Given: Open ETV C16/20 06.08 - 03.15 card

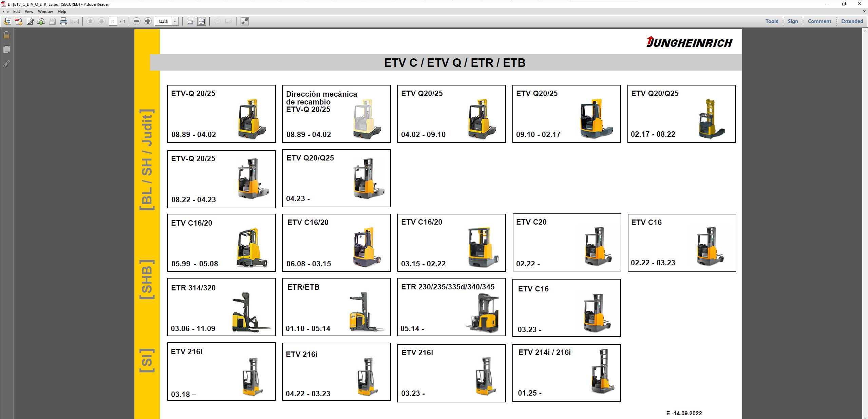Looking at the screenshot, I should click(337, 243).
